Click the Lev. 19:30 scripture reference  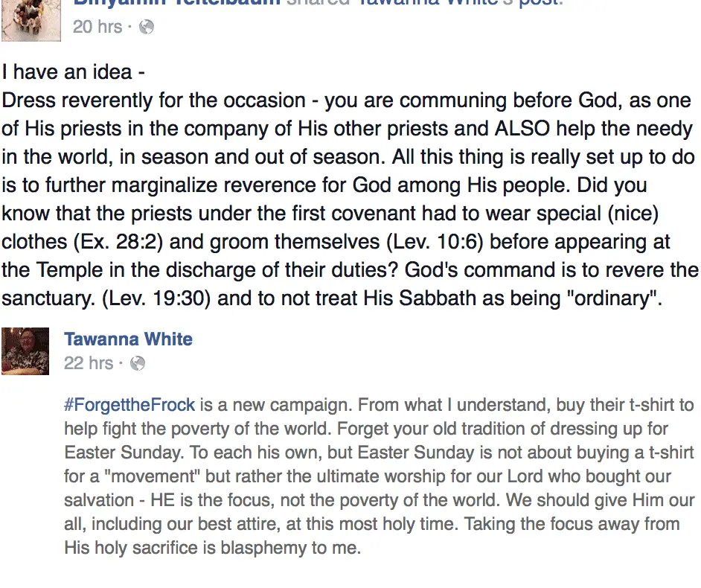(x=156, y=298)
